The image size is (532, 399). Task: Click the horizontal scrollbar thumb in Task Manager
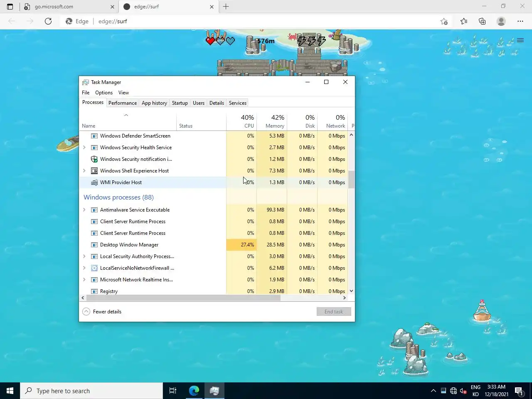point(183,298)
